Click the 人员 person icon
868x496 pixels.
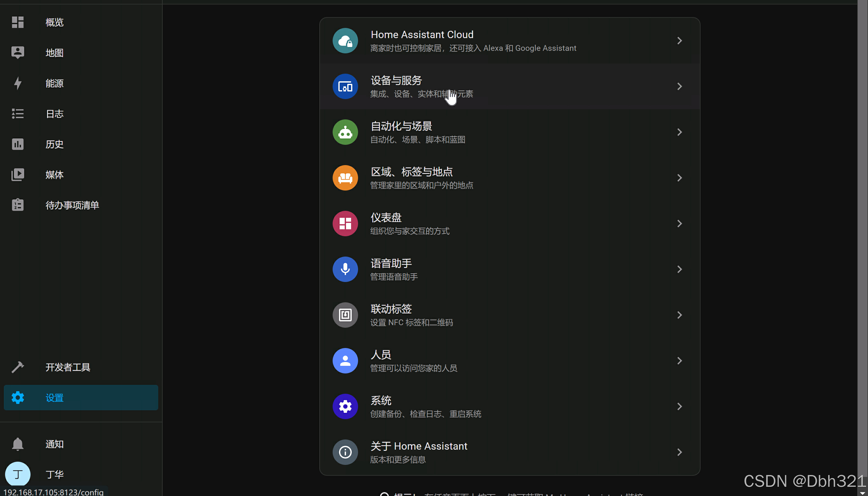click(x=345, y=361)
